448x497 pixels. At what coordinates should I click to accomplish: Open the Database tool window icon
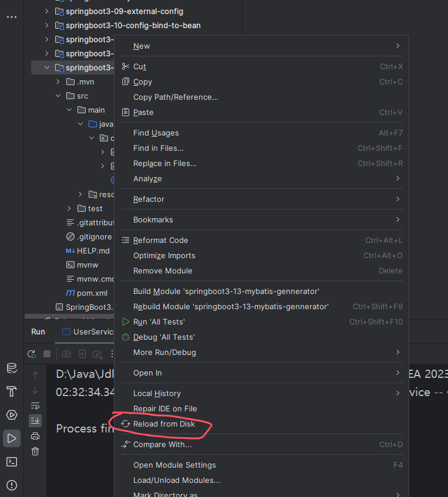click(12, 368)
